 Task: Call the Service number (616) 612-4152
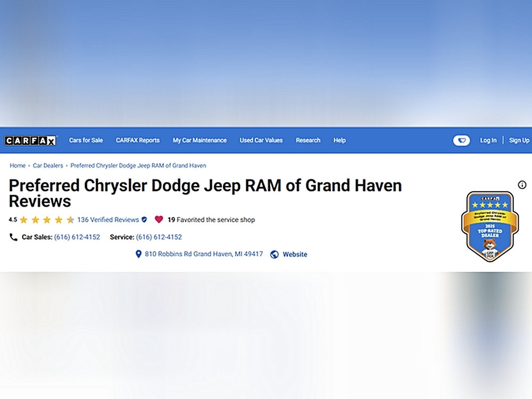pos(159,237)
